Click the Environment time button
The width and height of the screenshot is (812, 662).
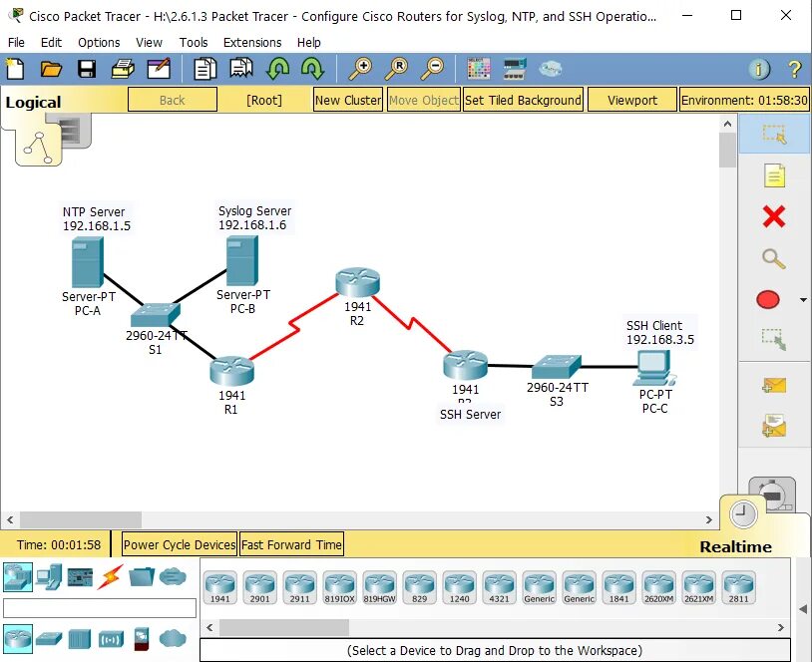point(744,100)
